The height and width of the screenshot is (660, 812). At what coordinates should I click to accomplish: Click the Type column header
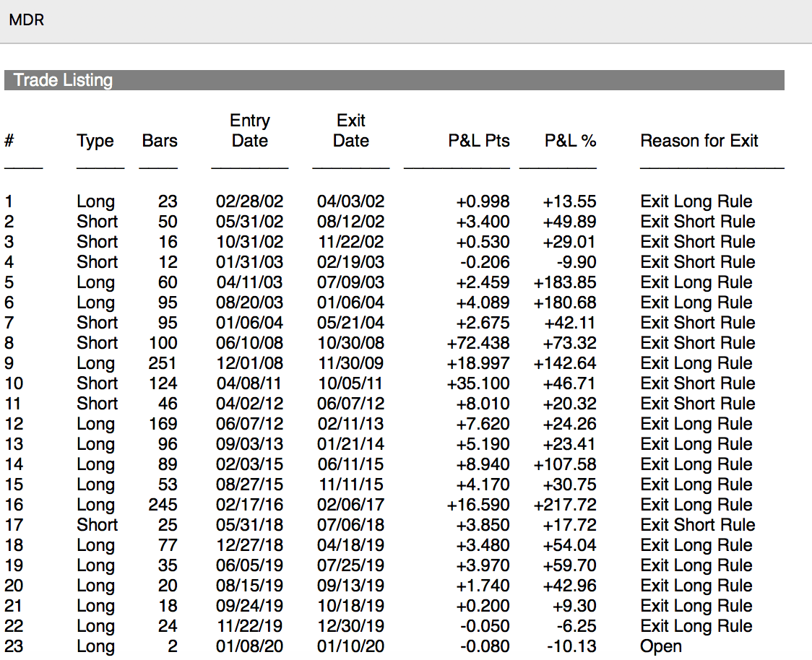tap(95, 141)
